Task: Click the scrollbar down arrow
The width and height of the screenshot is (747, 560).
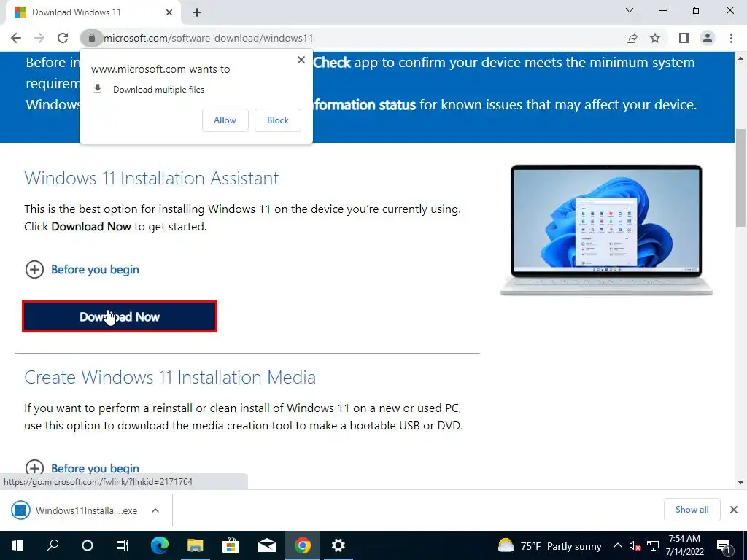Action: click(x=740, y=483)
